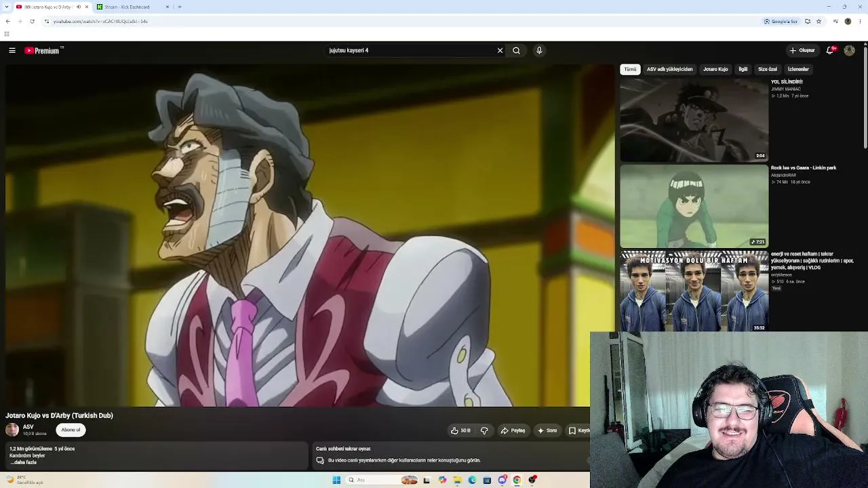This screenshot has height=488, width=868.
Task: Click the browser address bar URL
Action: (x=100, y=21)
